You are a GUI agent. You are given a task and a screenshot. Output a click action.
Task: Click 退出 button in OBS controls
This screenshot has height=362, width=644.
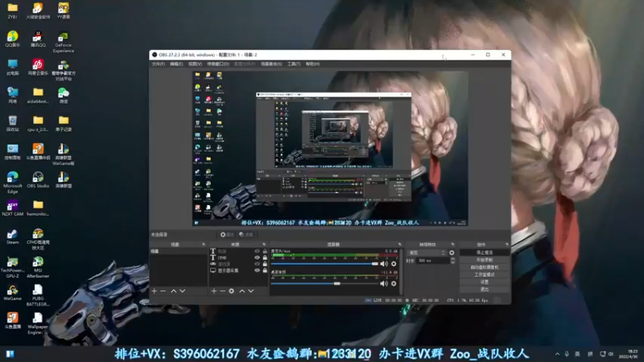(x=485, y=290)
